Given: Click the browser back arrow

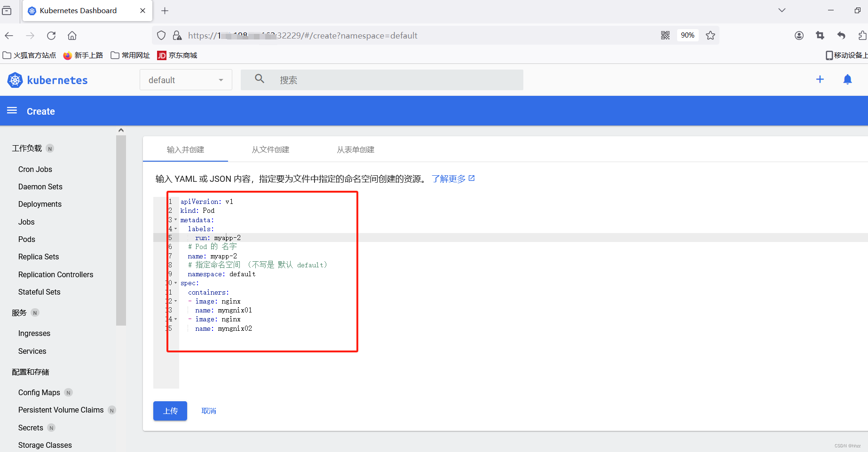Looking at the screenshot, I should tap(9, 36).
